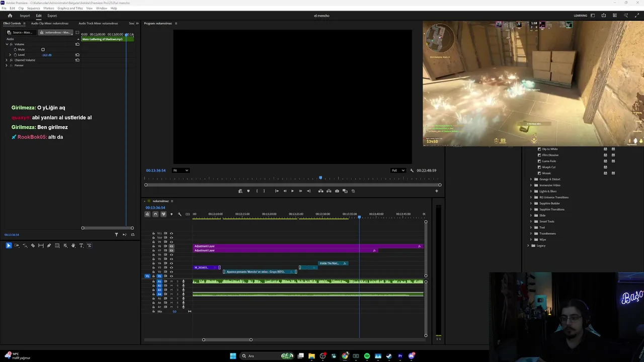Screen dimensions: 644x362
Task: Select the 'Inside The Narc' clip on V4
Action: pos(333,263)
